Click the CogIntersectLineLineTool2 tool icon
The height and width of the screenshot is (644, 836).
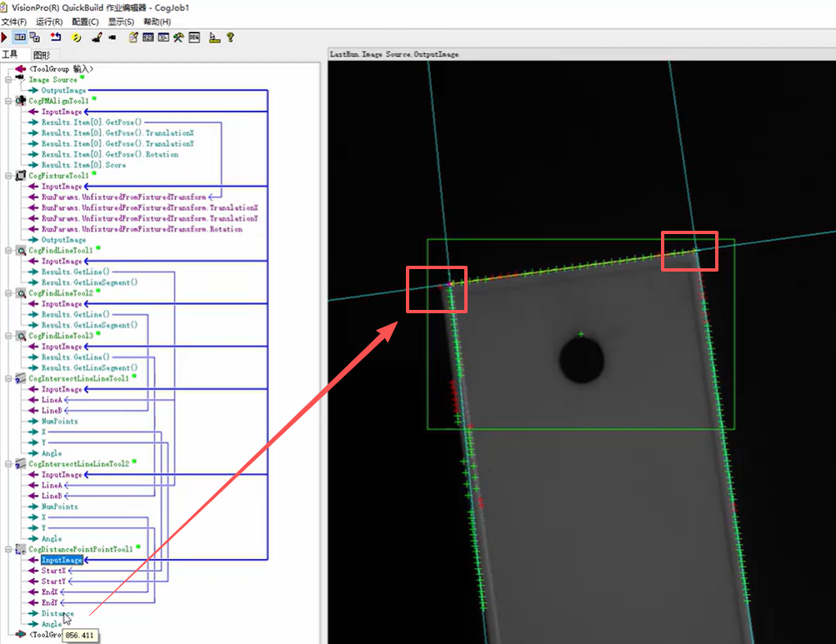point(21,463)
